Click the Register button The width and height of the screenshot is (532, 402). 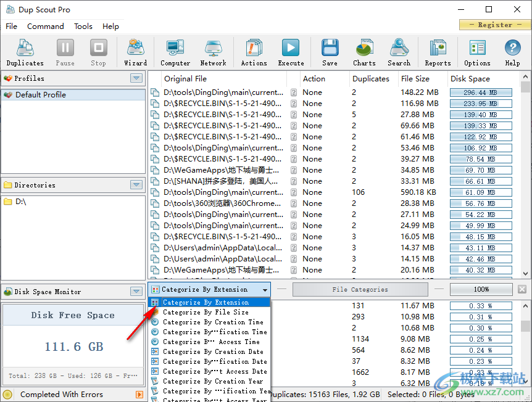coord(495,25)
